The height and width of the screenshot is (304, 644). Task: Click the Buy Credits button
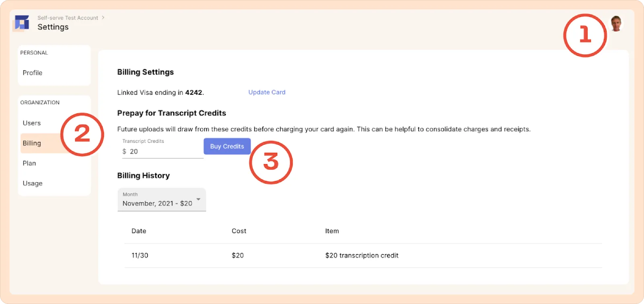point(227,146)
